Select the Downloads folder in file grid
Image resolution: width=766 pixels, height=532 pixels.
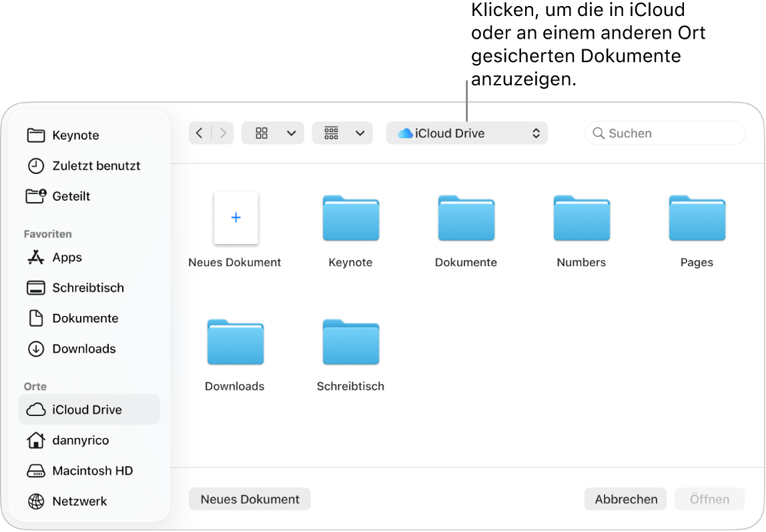point(236,342)
